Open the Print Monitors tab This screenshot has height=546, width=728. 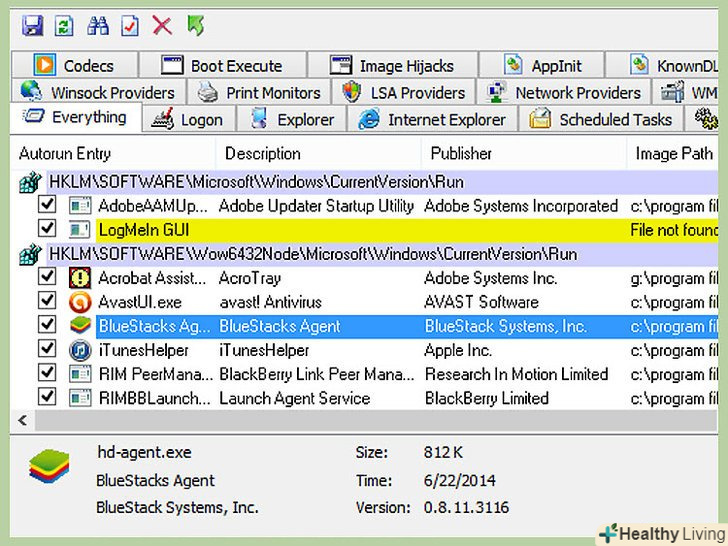259,92
